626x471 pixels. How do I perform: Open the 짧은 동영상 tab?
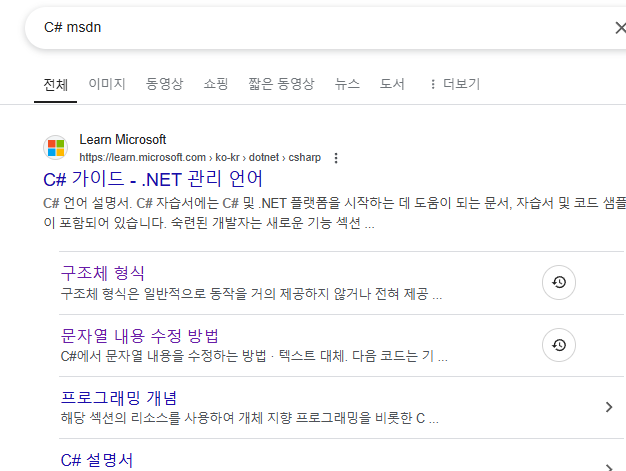[281, 84]
